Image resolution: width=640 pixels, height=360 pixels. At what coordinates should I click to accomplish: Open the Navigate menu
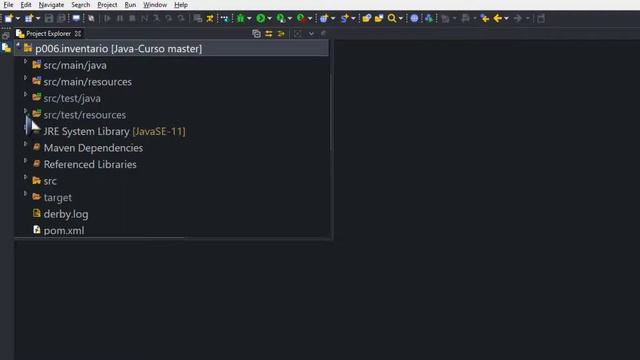(51, 5)
